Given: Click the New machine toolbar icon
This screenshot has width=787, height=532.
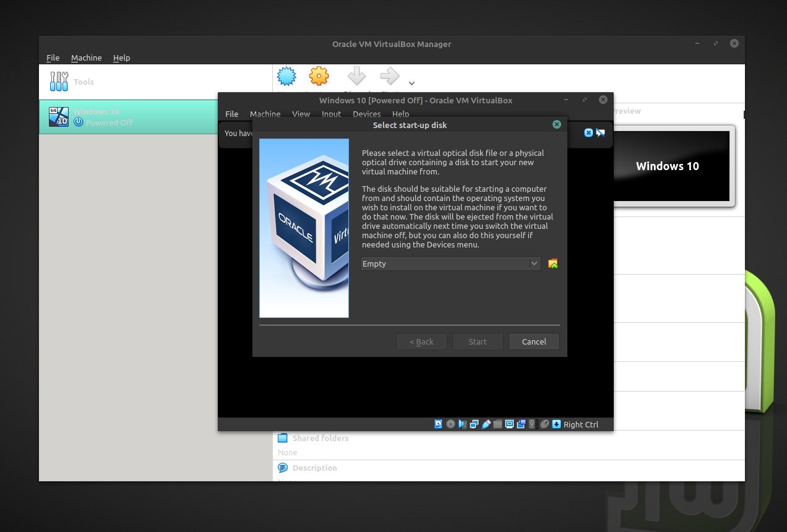Looking at the screenshot, I should 286,77.
